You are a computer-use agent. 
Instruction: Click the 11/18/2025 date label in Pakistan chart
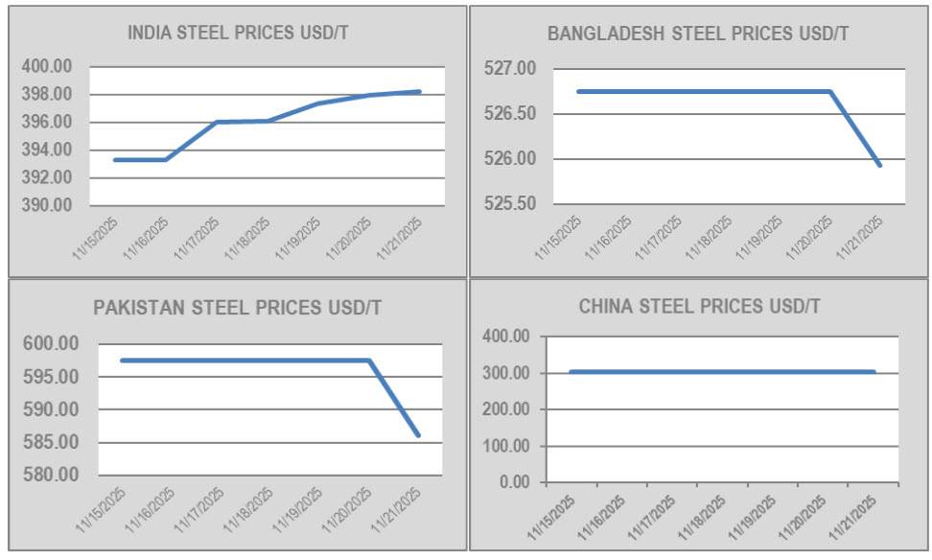click(x=246, y=510)
